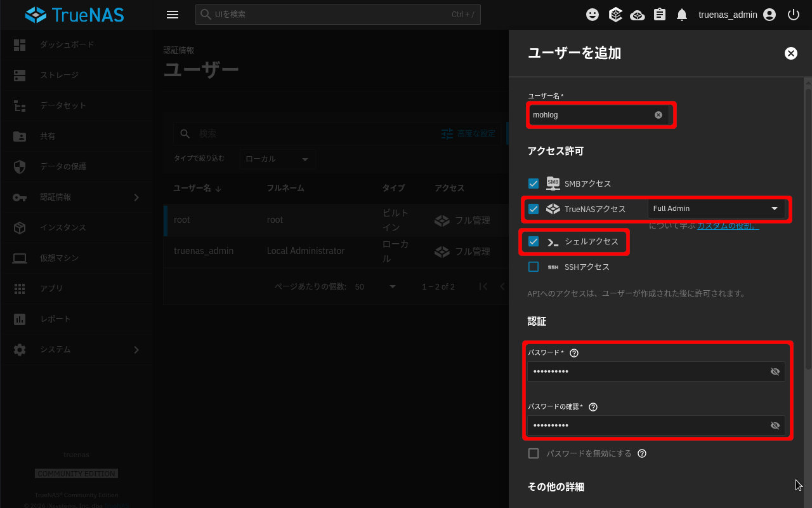Image resolution: width=812 pixels, height=508 pixels.
Task: Click the Data Protection shield icon
Action: [x=20, y=166]
